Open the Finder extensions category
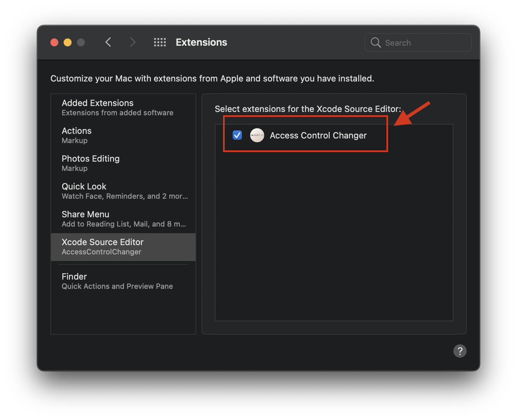517x420 pixels. pyautogui.click(x=123, y=281)
